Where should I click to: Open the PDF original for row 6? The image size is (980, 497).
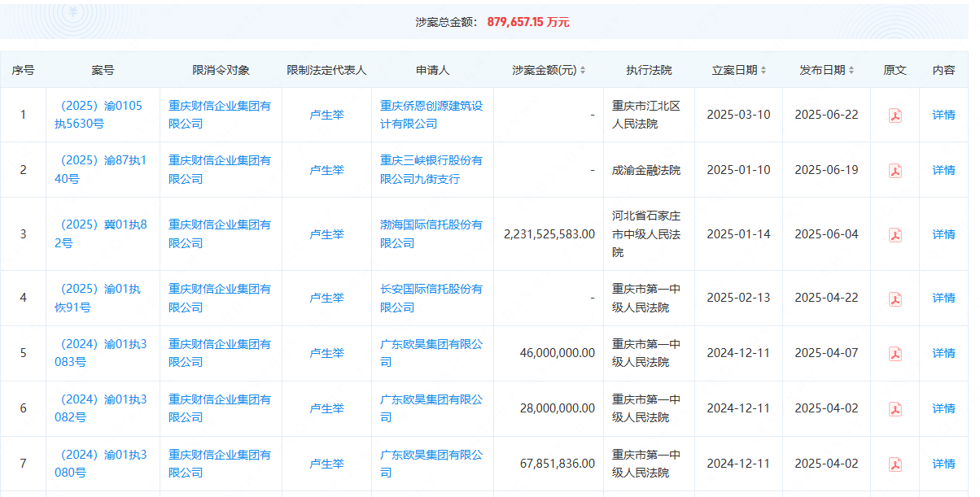pyautogui.click(x=895, y=409)
